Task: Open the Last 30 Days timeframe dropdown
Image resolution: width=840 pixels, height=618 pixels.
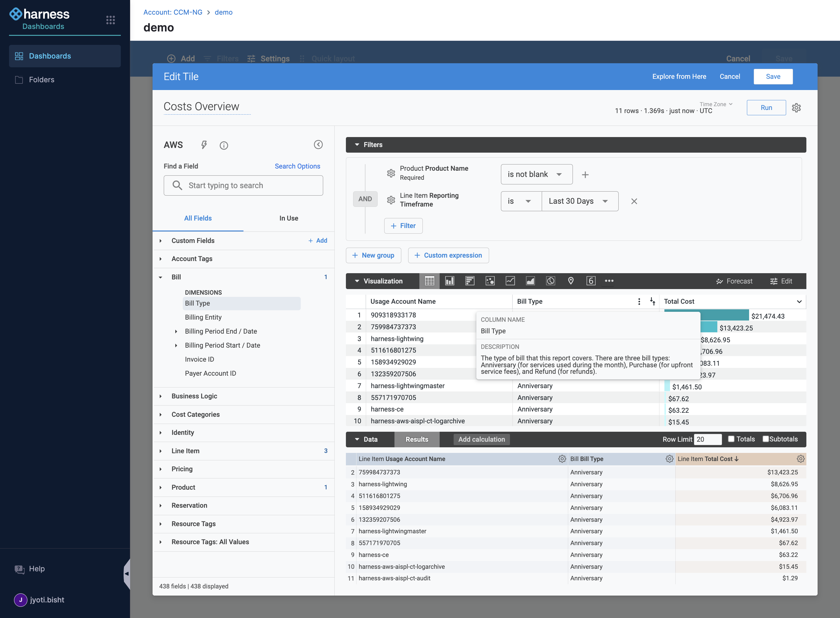Action: 580,201
